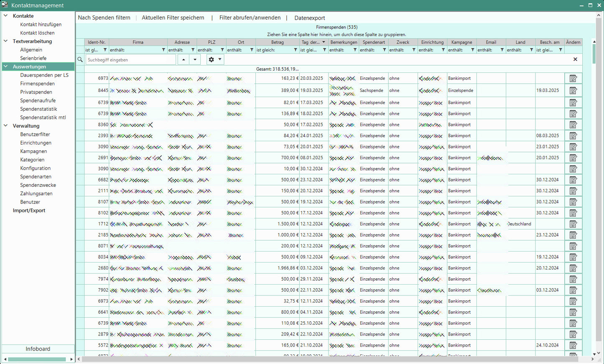Click the magnifier search icon
Screen dimensions: 604x364
80,60
